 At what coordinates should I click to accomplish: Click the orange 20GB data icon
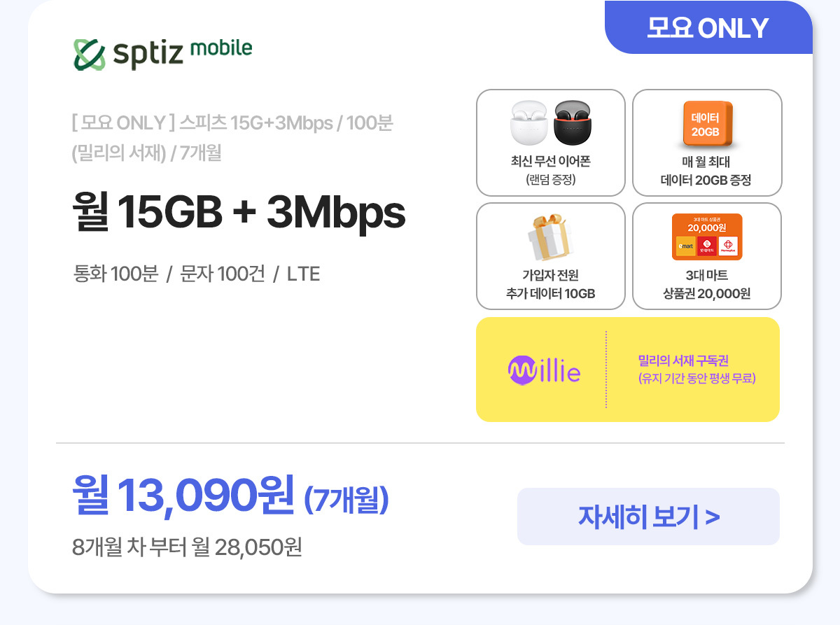(707, 125)
